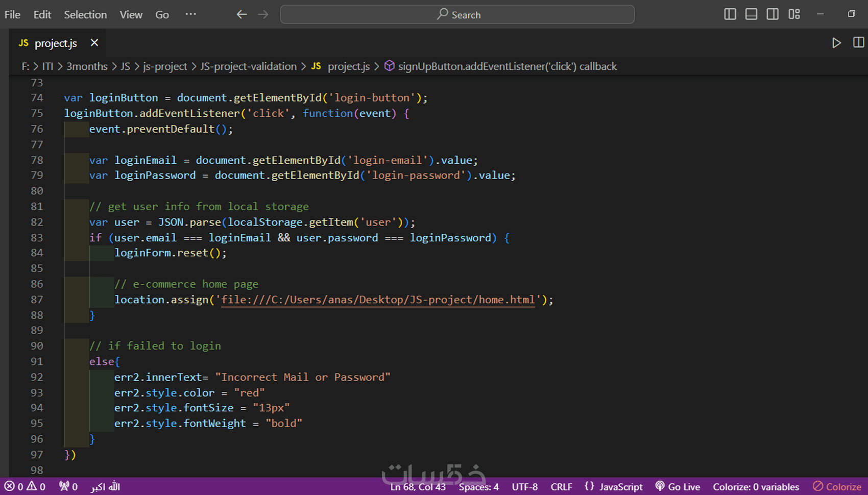Run the project.js file
Image resolution: width=868 pixels, height=495 pixels.
tap(836, 43)
